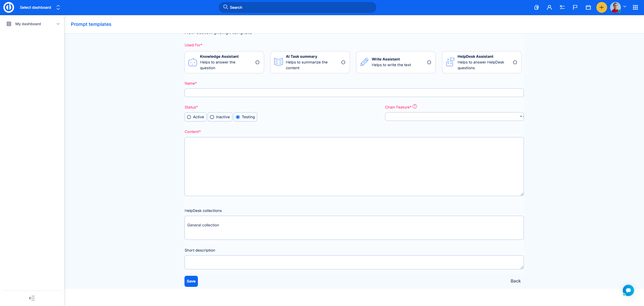Save the prompt template
This screenshot has width=644, height=306.
191,281
